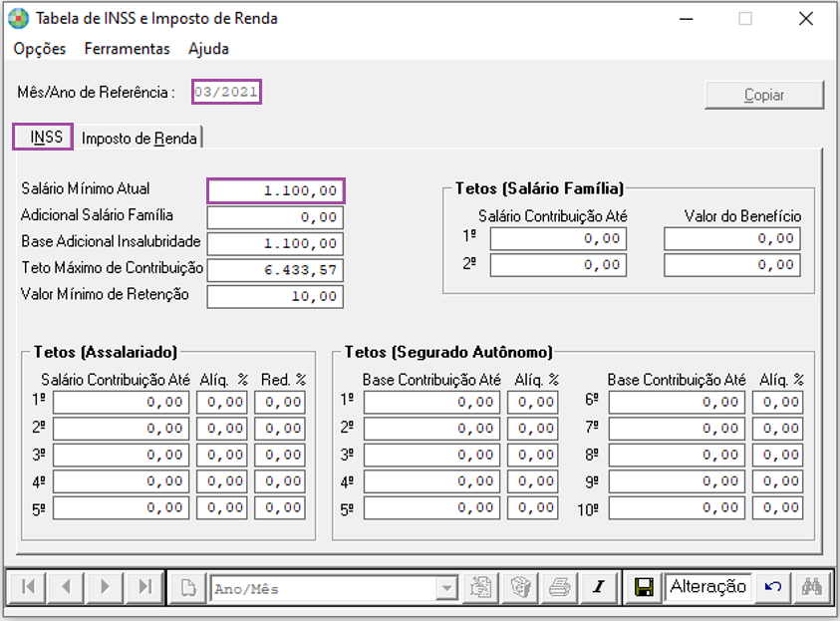This screenshot has width=840, height=621.
Task: Undo changes with the blue arrow icon
Action: (772, 587)
